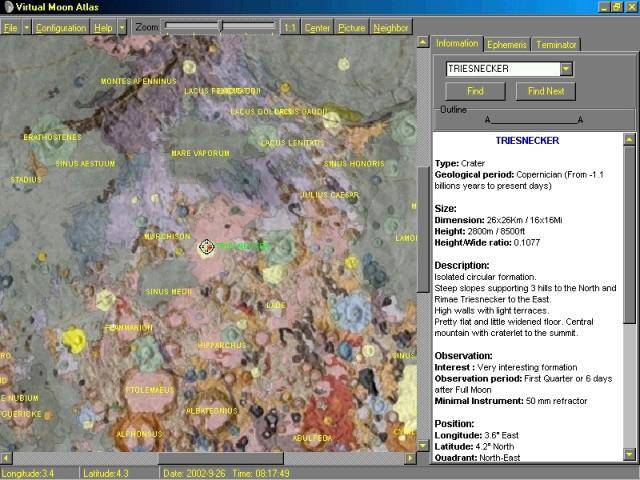Click the map vertical scrollbar up arrow
The width and height of the screenshot is (640, 480).
(x=423, y=42)
